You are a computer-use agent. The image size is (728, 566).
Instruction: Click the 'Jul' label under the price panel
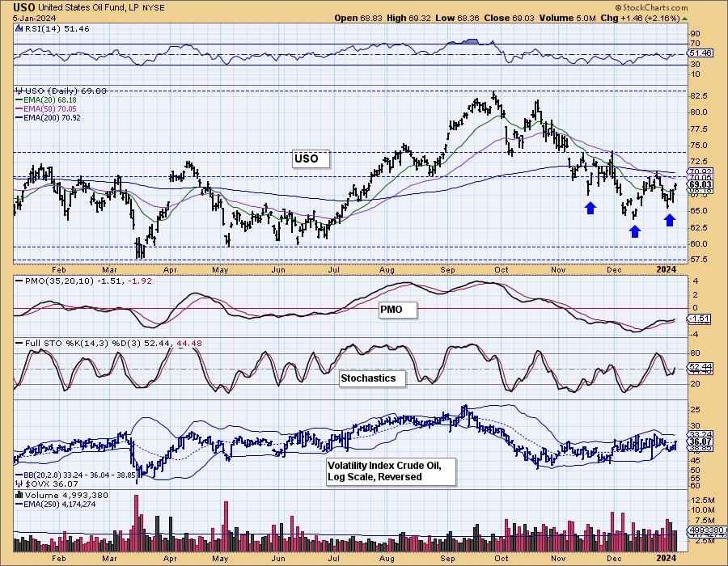coord(333,269)
